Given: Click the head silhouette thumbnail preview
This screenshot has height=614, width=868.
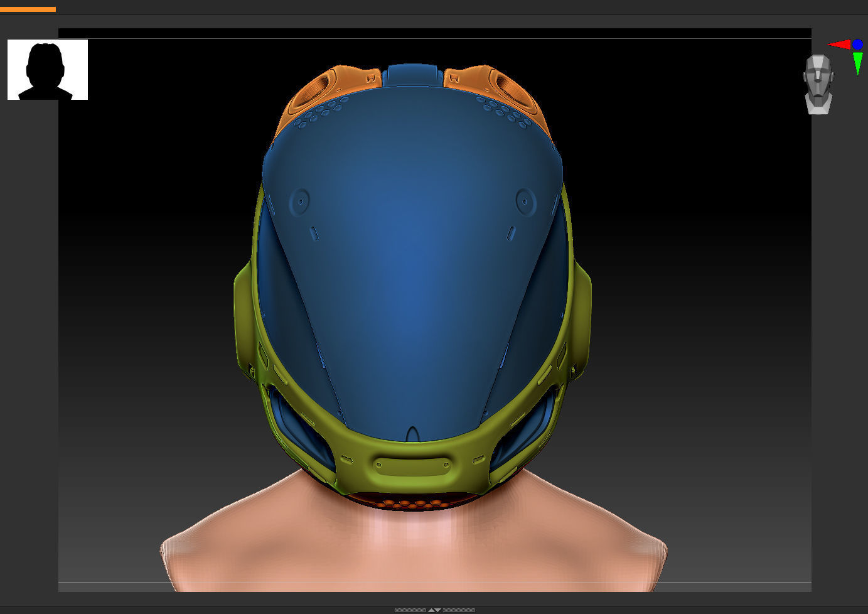Looking at the screenshot, I should tap(47, 69).
